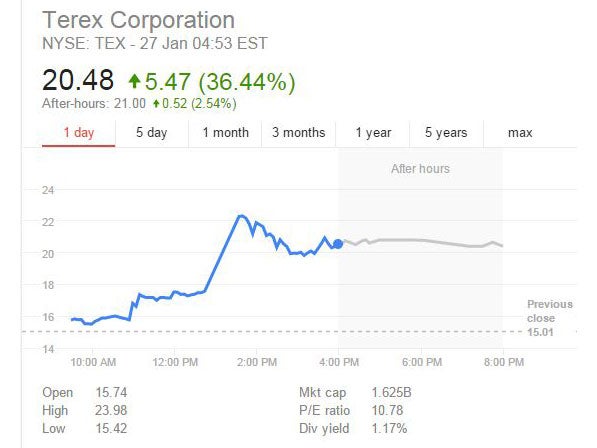Select the 5 years tab
The image size is (597, 448).
(446, 133)
